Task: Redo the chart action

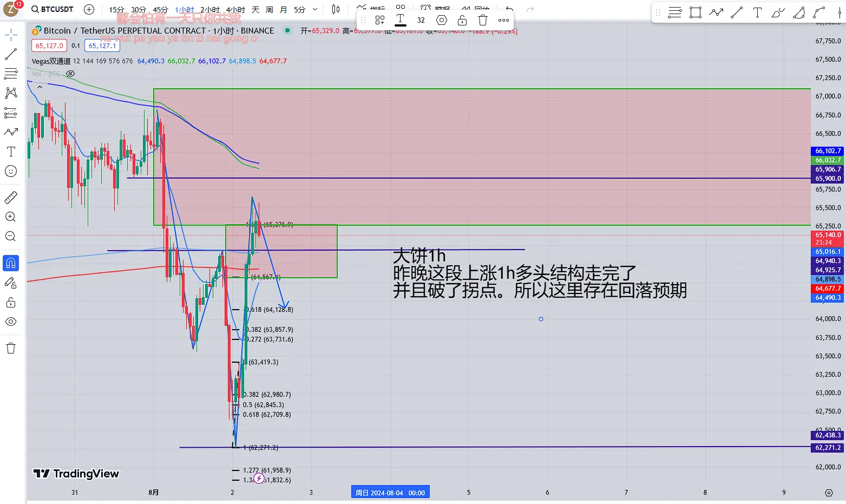Action: [530, 9]
